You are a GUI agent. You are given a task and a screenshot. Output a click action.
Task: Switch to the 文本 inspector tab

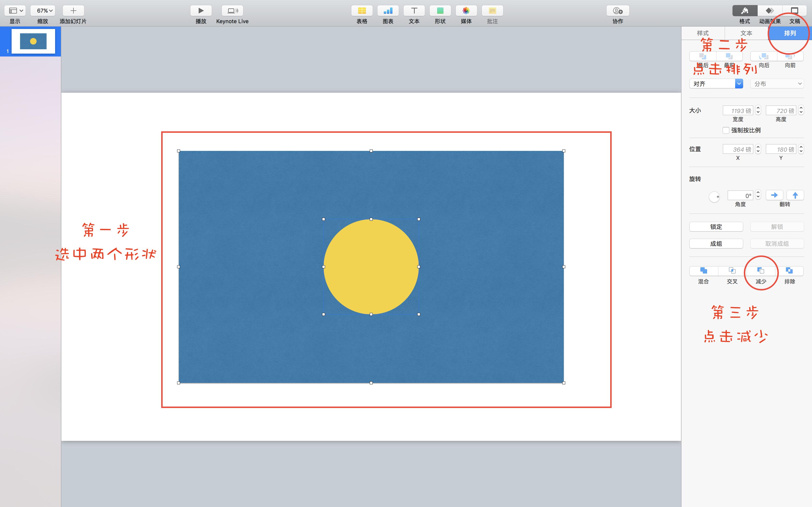(x=746, y=33)
